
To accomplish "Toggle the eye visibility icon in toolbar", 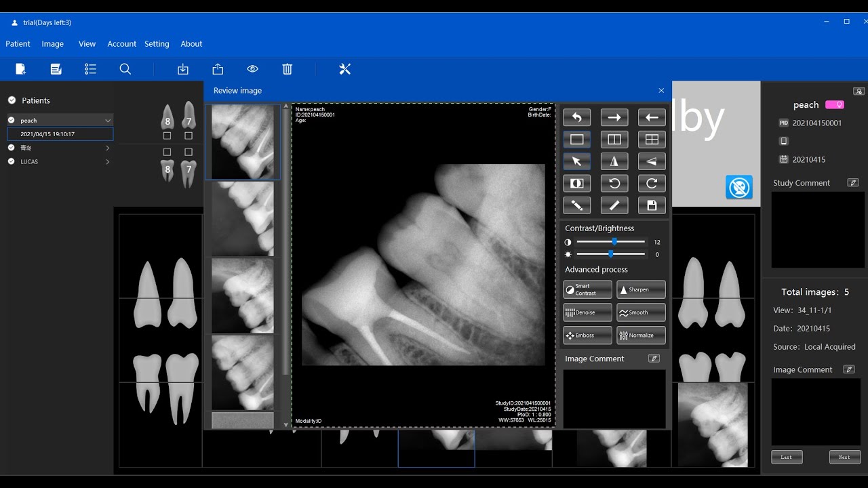I will pyautogui.click(x=252, y=69).
